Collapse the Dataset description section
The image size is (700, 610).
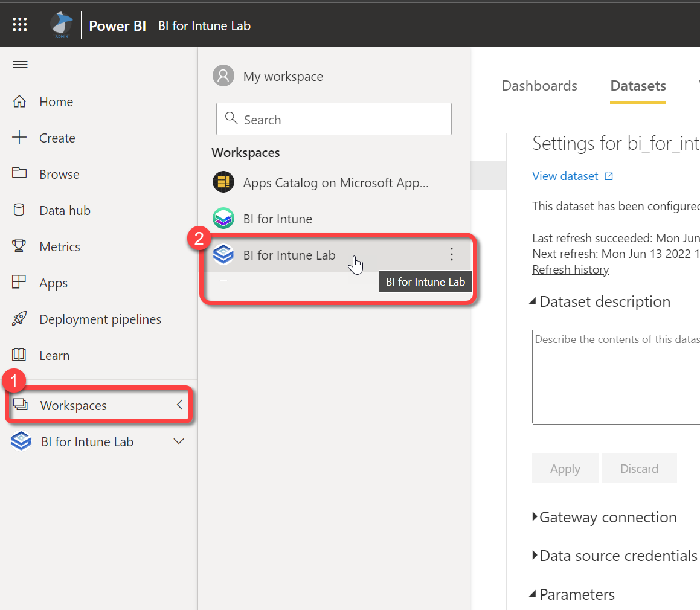tap(533, 301)
